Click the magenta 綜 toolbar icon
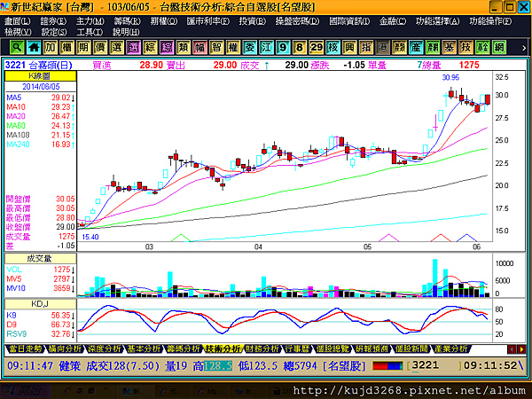This screenshot has width=532, height=399. 167,47
